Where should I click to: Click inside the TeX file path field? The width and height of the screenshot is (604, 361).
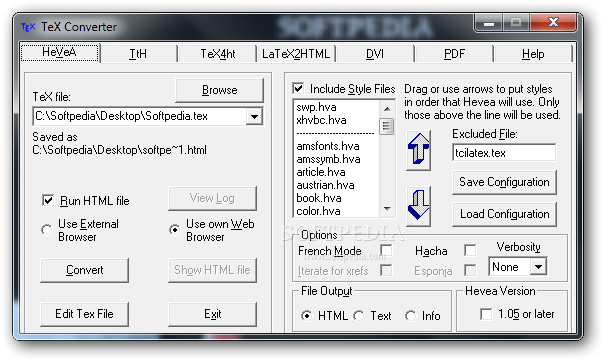point(139,116)
